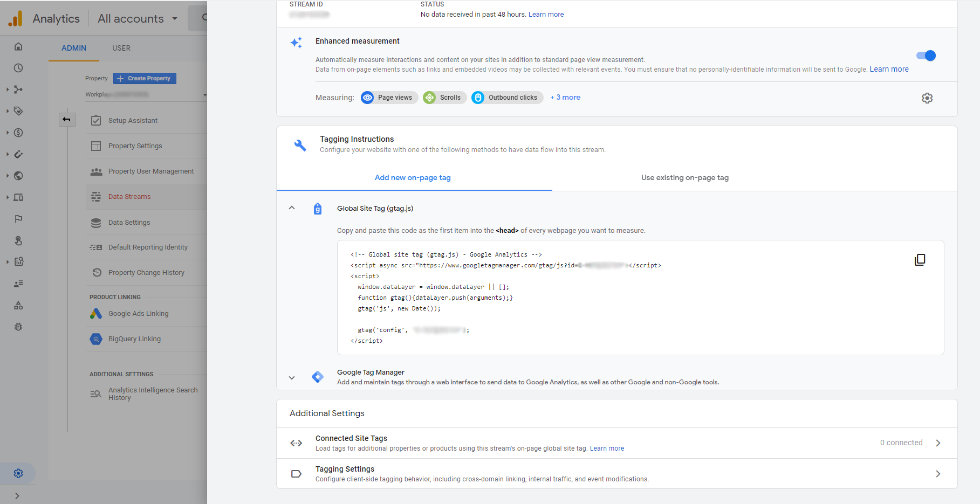The image size is (980, 504).
Task: Go to Home icon in left navigation
Action: 18,46
